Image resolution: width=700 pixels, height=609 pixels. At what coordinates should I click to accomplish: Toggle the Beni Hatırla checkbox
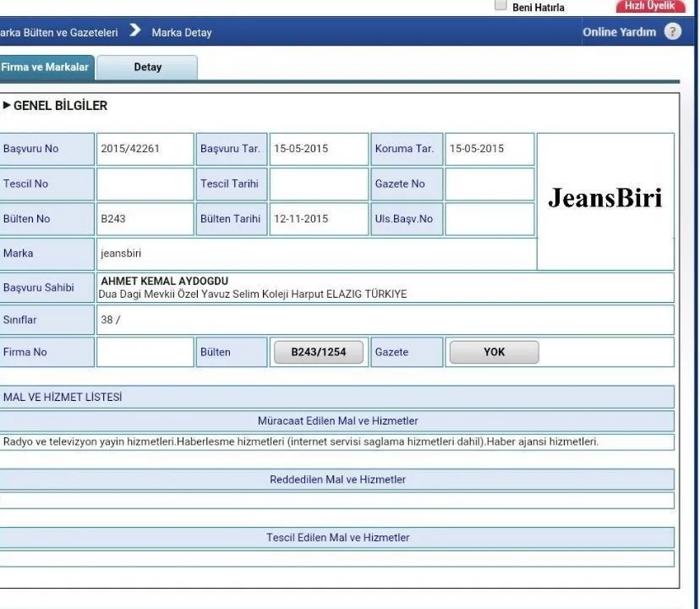[500, 4]
